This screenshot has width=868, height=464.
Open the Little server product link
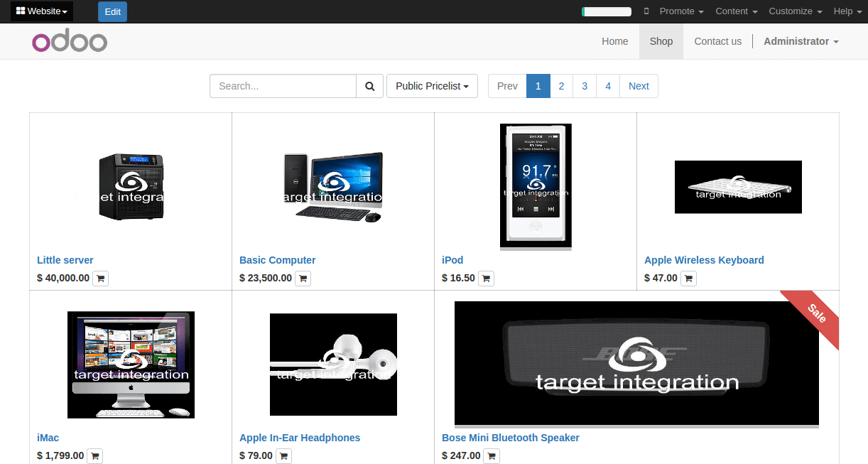(x=65, y=260)
